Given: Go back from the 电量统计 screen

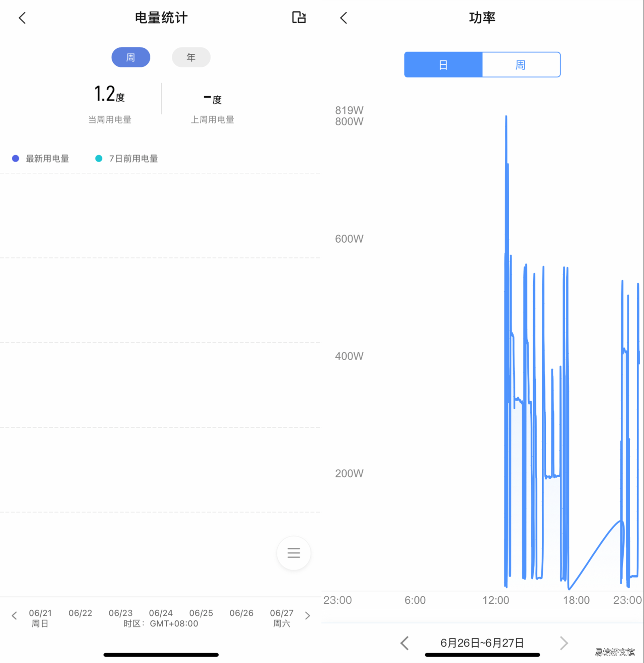Looking at the screenshot, I should (22, 18).
